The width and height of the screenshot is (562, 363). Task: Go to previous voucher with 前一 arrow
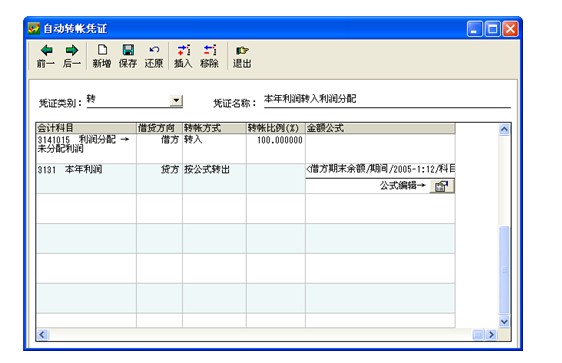tap(46, 56)
